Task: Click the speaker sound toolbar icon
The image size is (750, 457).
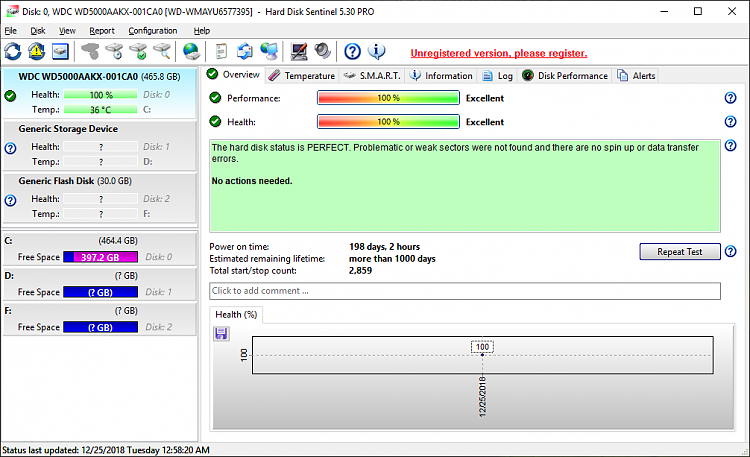Action: pyautogui.click(x=323, y=51)
